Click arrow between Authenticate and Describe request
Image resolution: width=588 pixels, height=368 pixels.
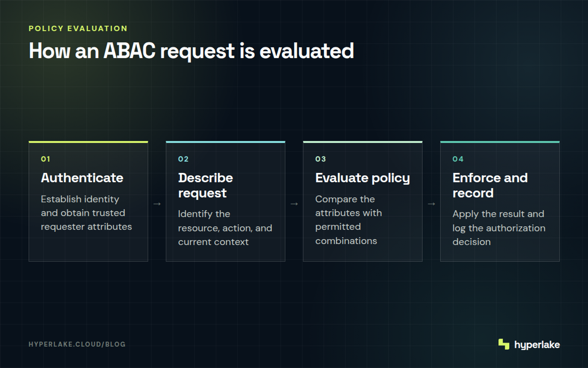(x=157, y=204)
